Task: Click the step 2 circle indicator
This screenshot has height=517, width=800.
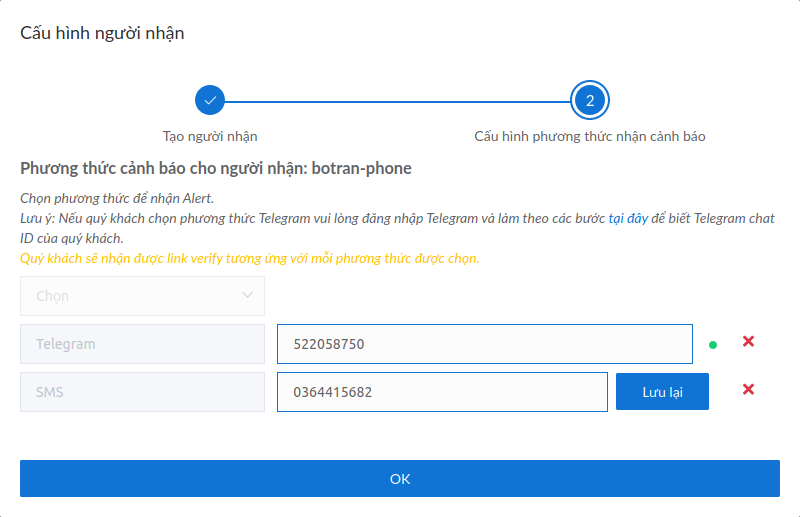Action: pos(590,100)
